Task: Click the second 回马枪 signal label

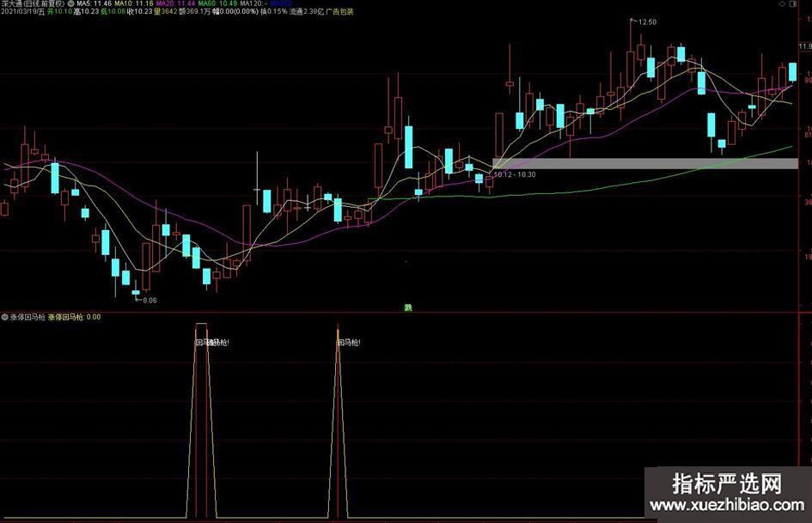Action: 348,343
